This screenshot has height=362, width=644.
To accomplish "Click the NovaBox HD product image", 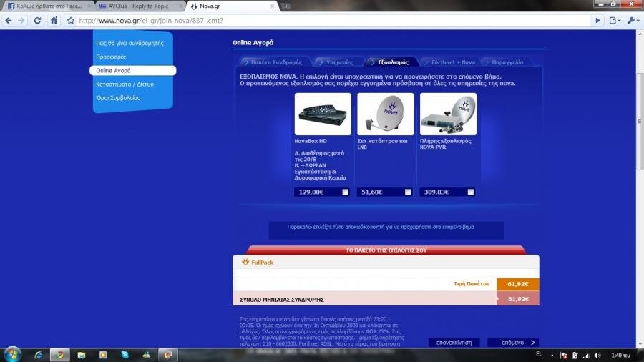I will 323,114.
